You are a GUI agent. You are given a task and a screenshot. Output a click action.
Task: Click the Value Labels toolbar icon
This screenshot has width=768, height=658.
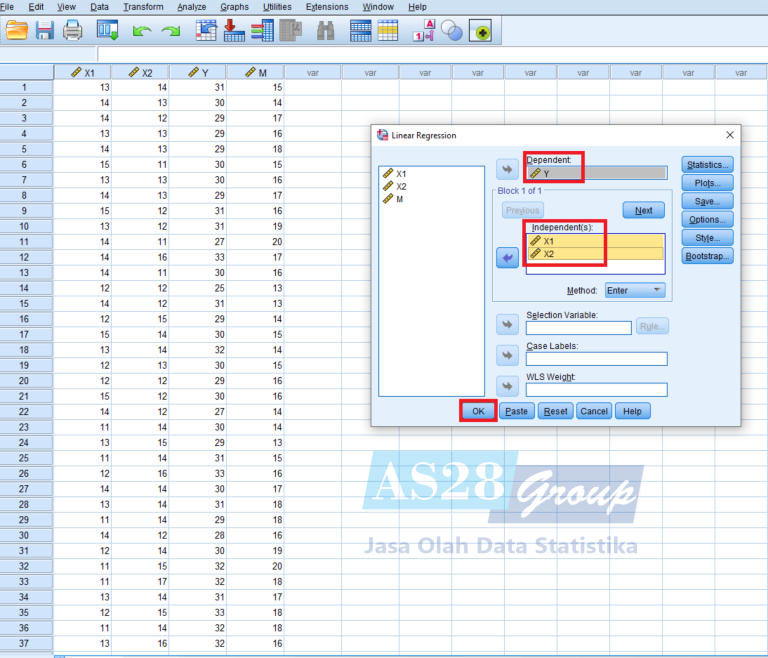(425, 31)
